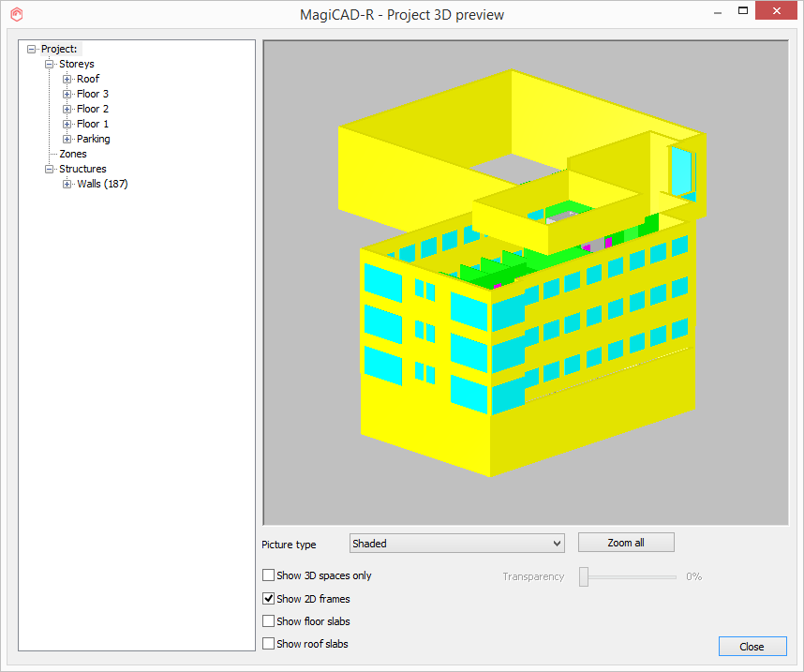The height and width of the screenshot is (672, 804).
Task: Expand the Walls (187) node
Action: tap(67, 184)
